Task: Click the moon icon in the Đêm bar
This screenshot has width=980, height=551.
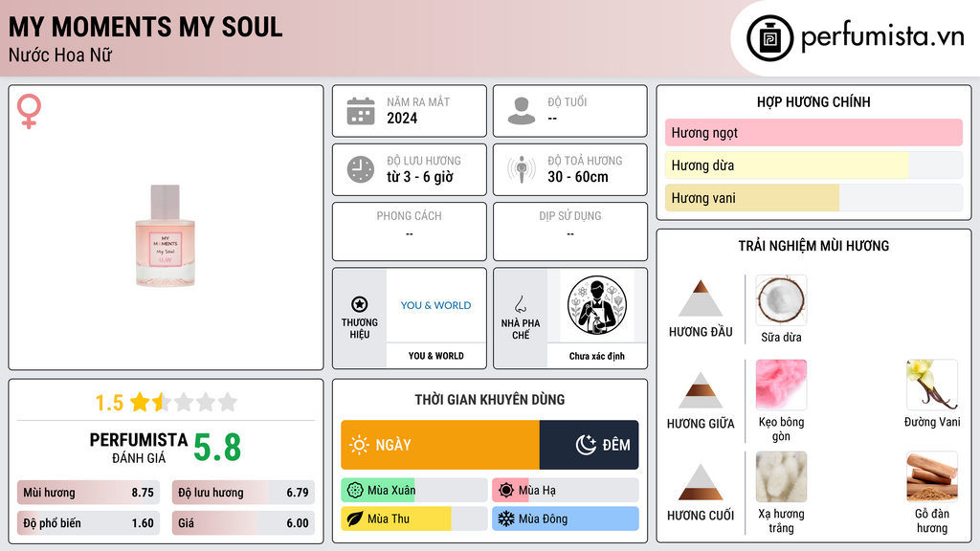Action: (x=586, y=445)
